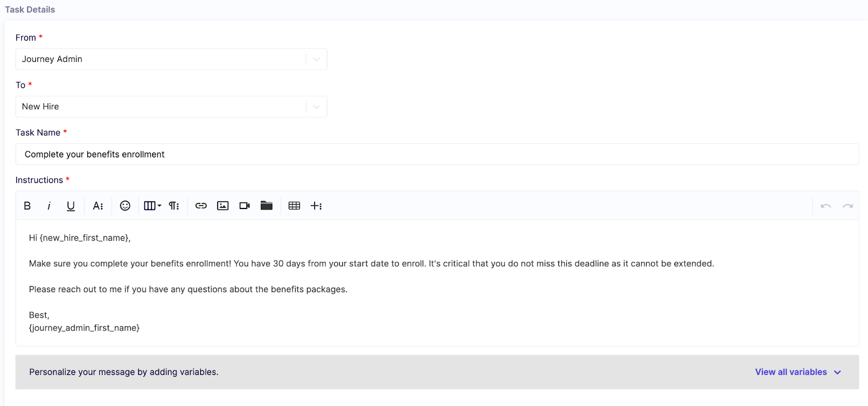Insert a video into instructions
Screen dimensions: 868x406
(x=245, y=206)
